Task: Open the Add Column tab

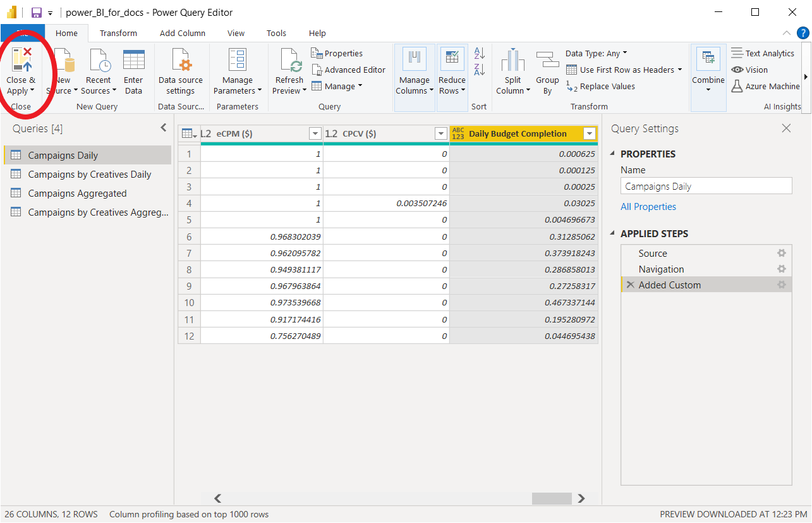Action: coord(182,33)
